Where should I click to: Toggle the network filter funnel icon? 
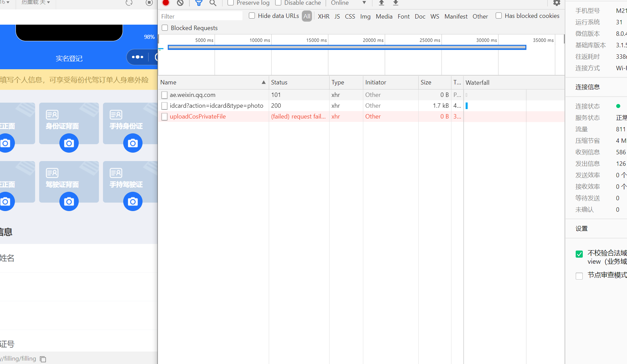[199, 3]
